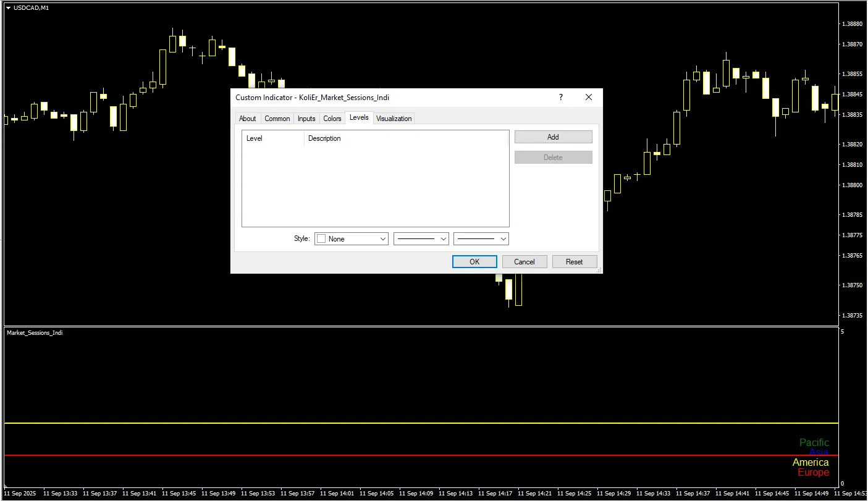Open the Visualization tab
The height and width of the screenshot is (501, 868).
(394, 119)
